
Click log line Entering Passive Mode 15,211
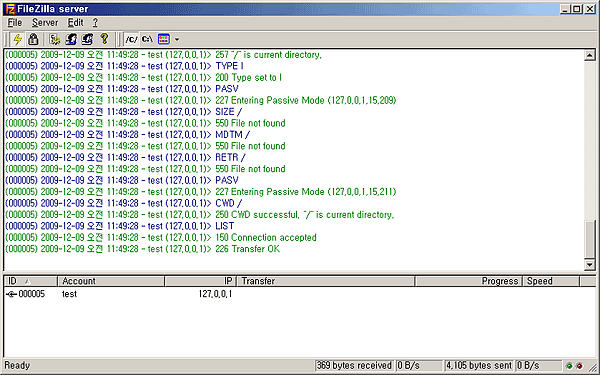point(201,191)
